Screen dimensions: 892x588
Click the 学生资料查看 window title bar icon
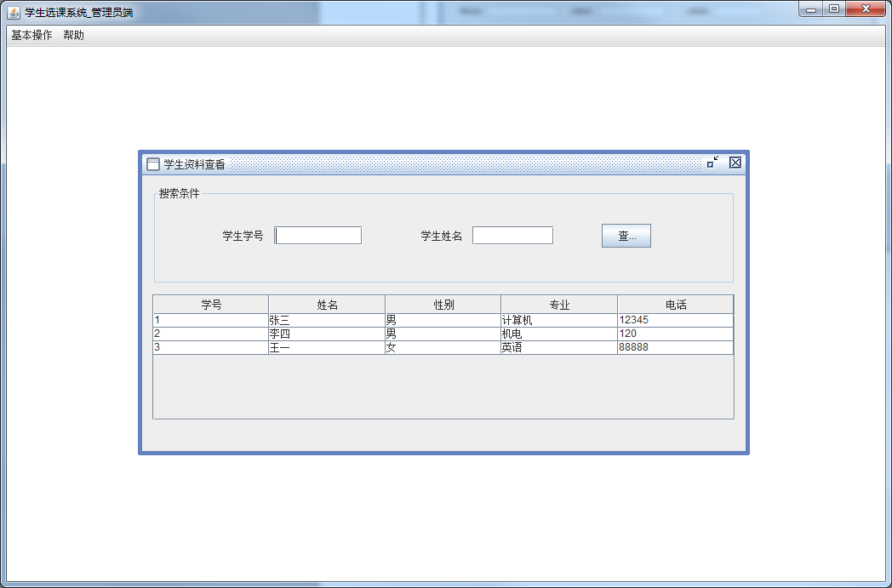[x=153, y=163]
